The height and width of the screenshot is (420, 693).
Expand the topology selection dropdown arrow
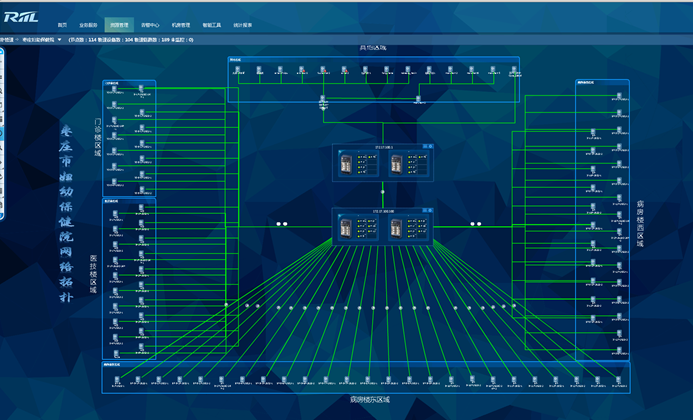tap(59, 40)
